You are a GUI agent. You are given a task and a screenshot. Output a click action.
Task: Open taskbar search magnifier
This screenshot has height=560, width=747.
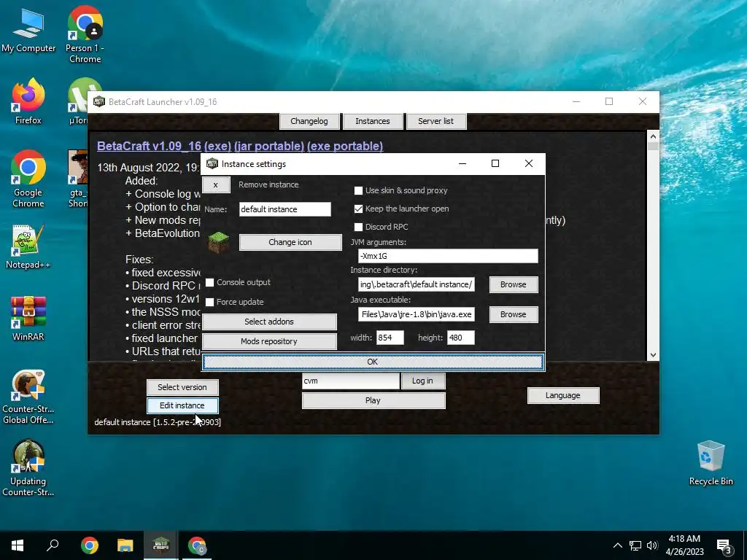[53, 545]
